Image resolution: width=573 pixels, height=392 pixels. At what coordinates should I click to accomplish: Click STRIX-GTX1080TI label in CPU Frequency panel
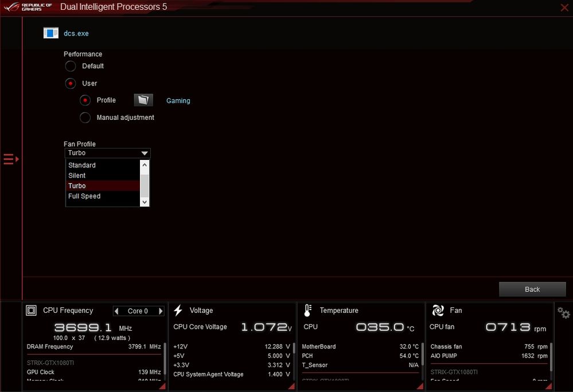tap(50, 363)
